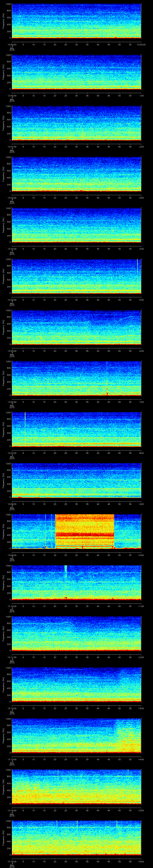Click the '13:06:00' start time label
Viewport: 153px width, 868px height.
[x=12, y=402]
